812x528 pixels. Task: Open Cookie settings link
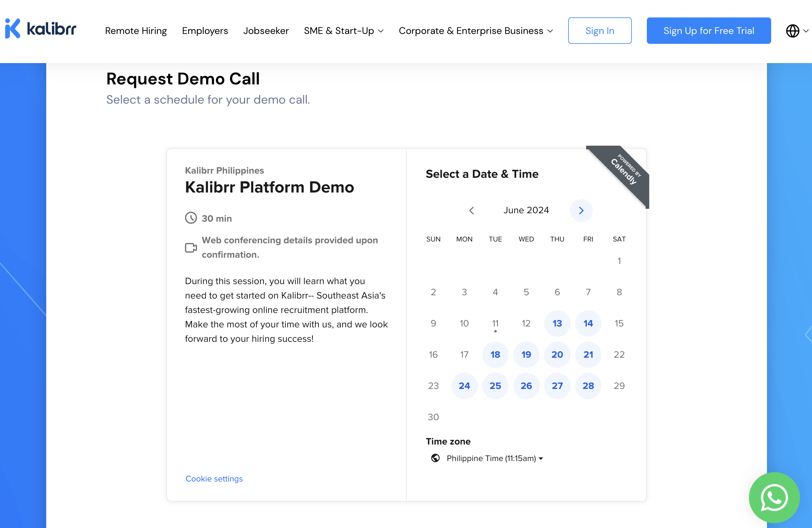coord(214,478)
